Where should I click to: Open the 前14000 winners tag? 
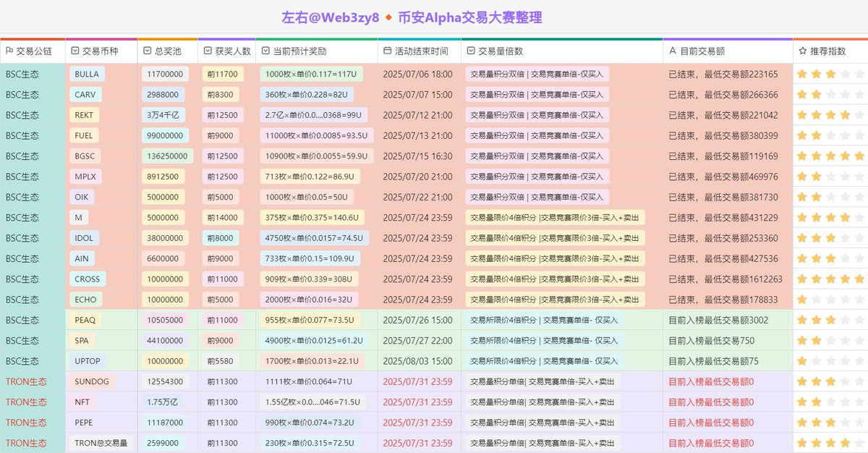pos(222,217)
